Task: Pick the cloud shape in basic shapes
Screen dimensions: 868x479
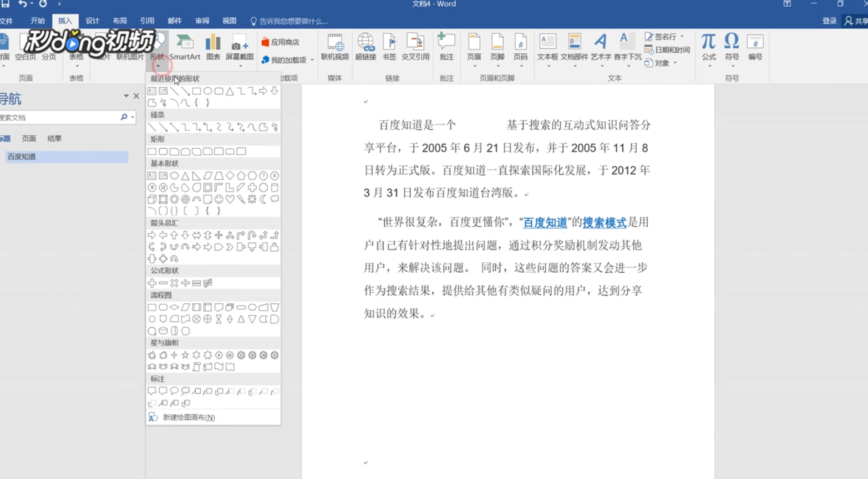Action: (x=274, y=199)
